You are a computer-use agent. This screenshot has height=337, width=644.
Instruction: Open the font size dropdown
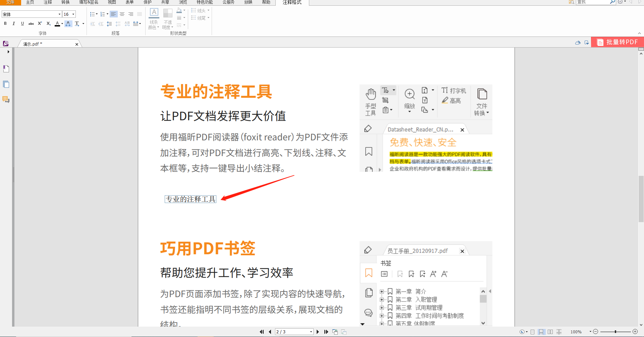[x=73, y=14]
